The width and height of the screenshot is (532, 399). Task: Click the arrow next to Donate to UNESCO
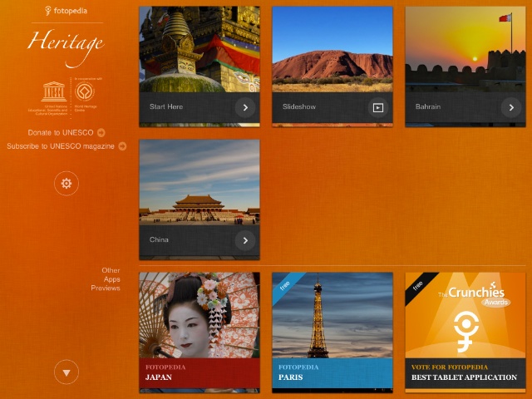[x=101, y=133]
